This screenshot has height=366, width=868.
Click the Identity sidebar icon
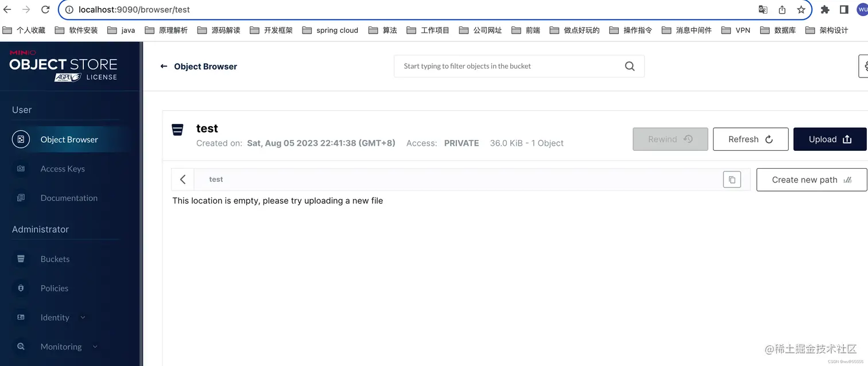tap(21, 317)
